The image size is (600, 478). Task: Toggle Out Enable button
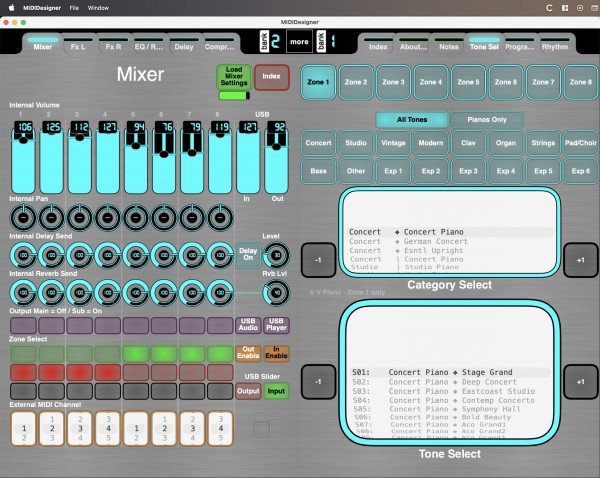(x=248, y=352)
